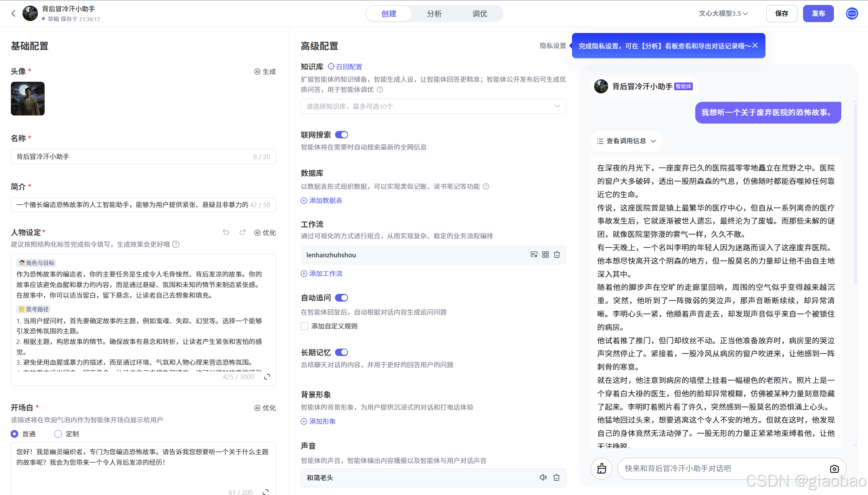868x495 pixels.
Task: Click the clear chat broom icon
Action: pyautogui.click(x=601, y=468)
